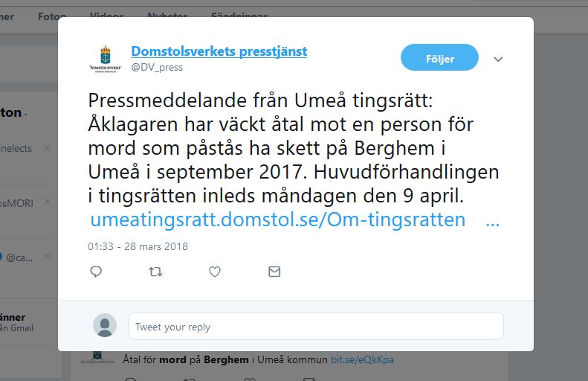Reply to the tweet via speech bubble icon
The height and width of the screenshot is (381, 588).
pyautogui.click(x=96, y=272)
